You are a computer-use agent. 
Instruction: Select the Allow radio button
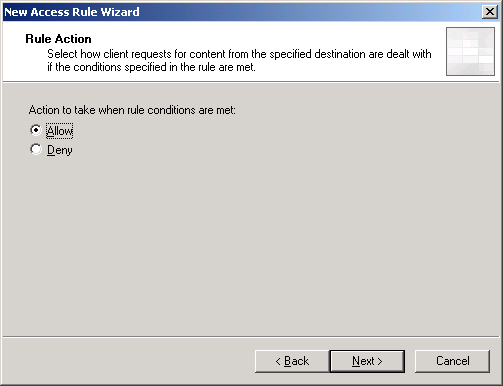(x=36, y=130)
